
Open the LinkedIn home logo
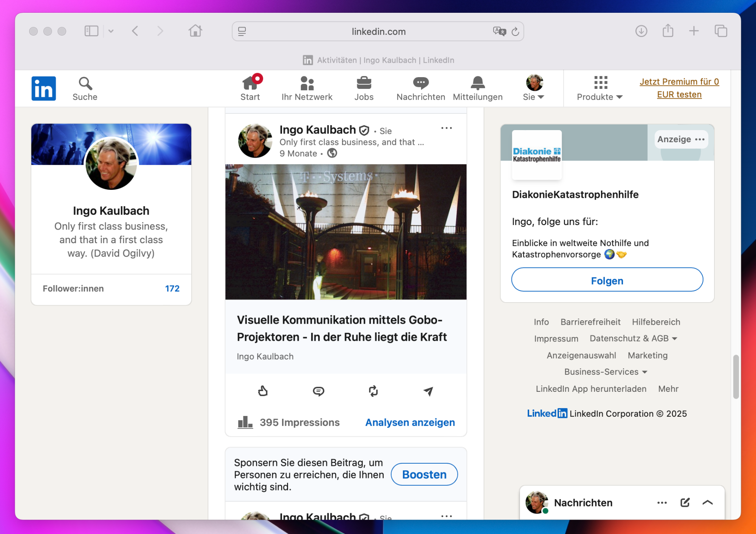coord(43,88)
